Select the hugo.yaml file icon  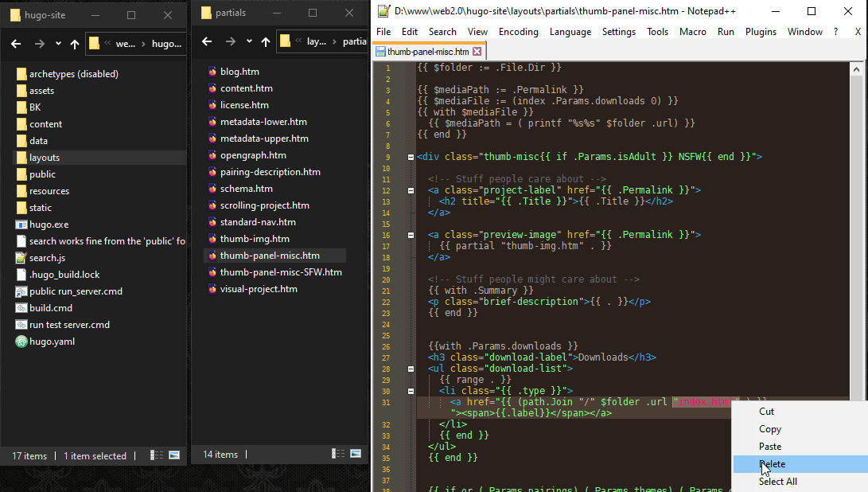tap(21, 342)
